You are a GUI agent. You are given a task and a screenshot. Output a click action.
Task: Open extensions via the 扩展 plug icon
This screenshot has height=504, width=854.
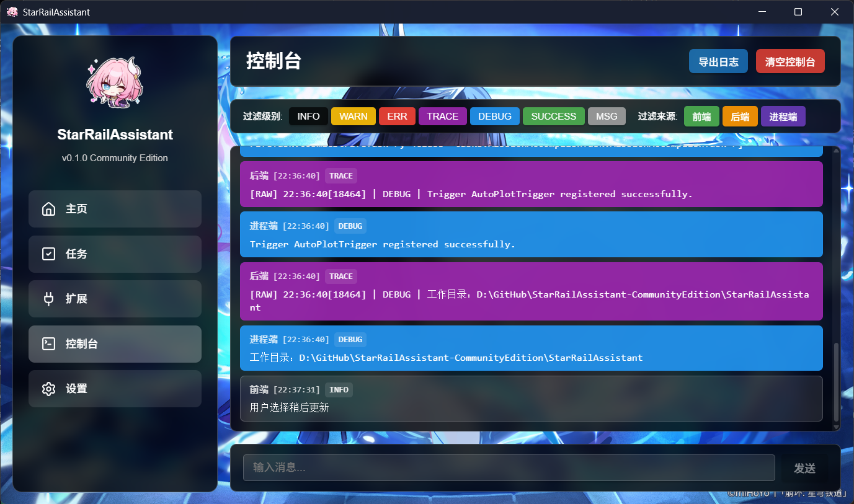[x=48, y=299]
